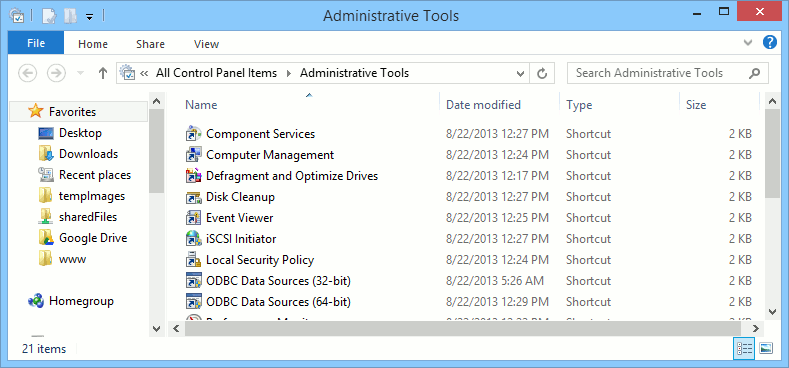Focus the Search Administrative Tools field
The height and width of the screenshot is (368, 789).
click(659, 73)
